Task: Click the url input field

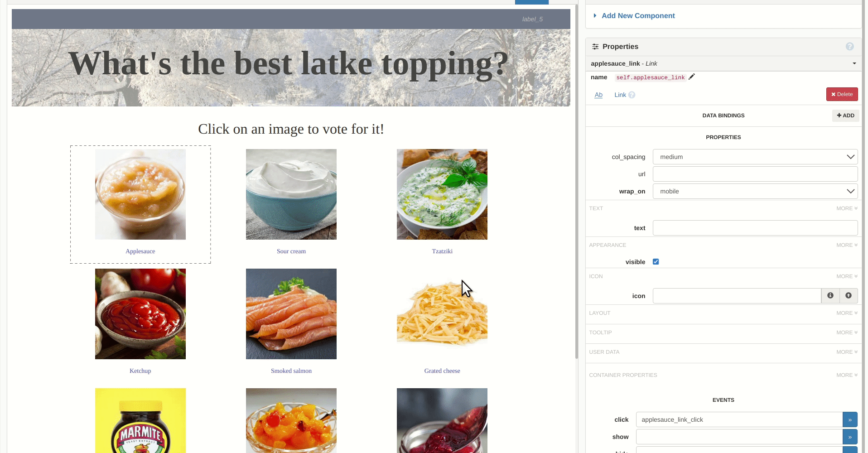Action: [755, 174]
